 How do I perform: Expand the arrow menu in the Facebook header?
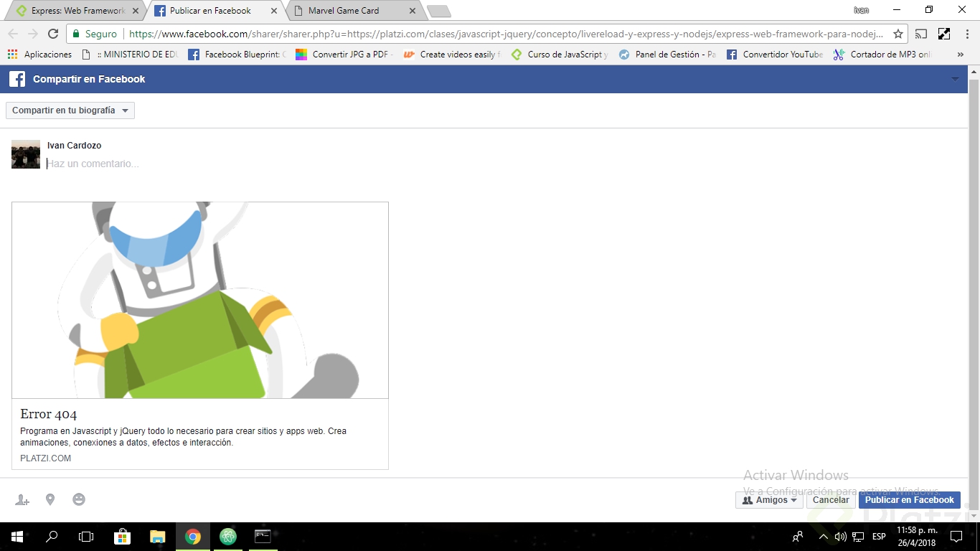pyautogui.click(x=955, y=79)
